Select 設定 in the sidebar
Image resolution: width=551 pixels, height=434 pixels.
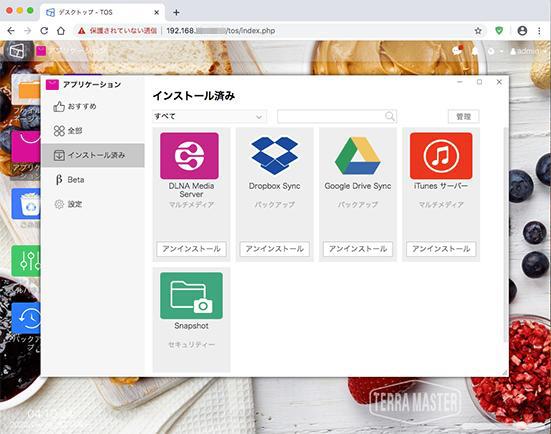point(93,204)
